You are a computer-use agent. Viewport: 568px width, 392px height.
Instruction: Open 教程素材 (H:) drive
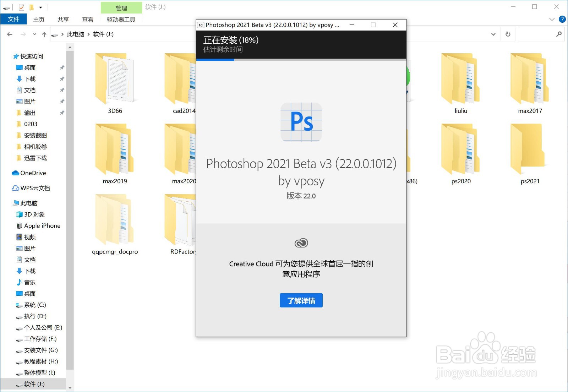pyautogui.click(x=40, y=361)
